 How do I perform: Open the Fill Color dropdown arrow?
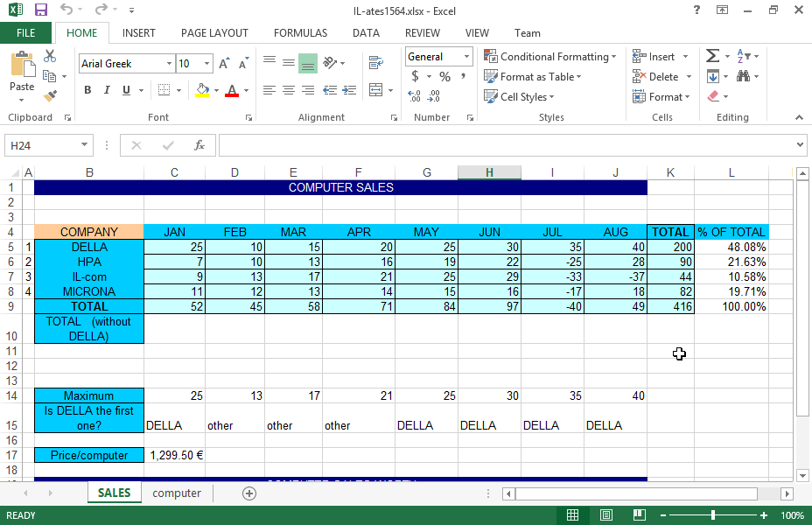click(215, 91)
